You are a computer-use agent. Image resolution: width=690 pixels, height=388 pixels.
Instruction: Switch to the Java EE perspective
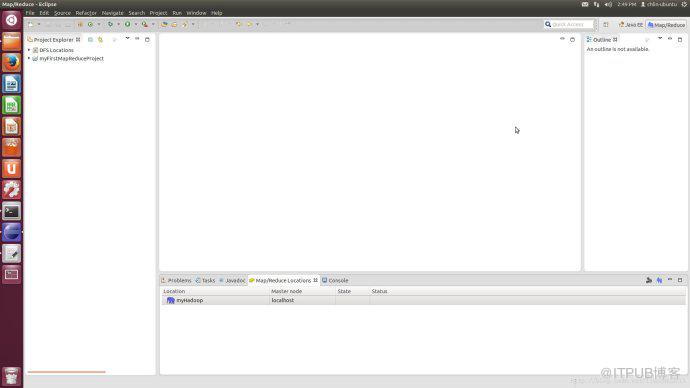coord(631,25)
